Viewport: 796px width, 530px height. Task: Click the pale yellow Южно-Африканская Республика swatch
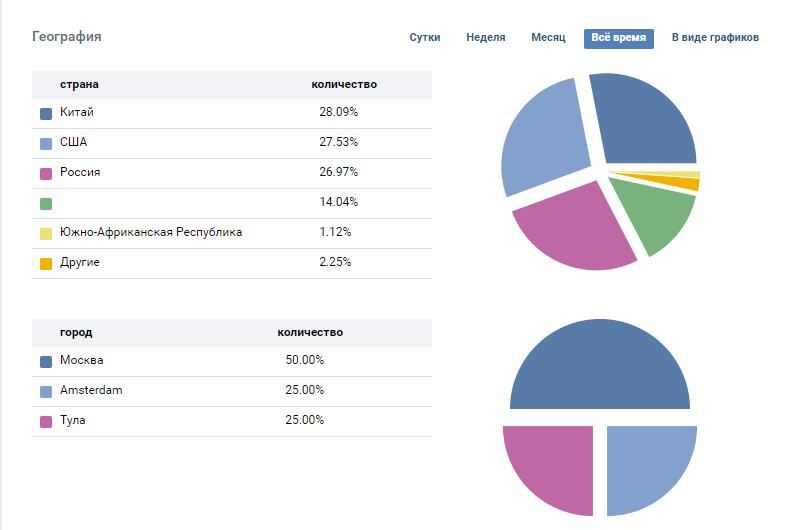coord(46,233)
